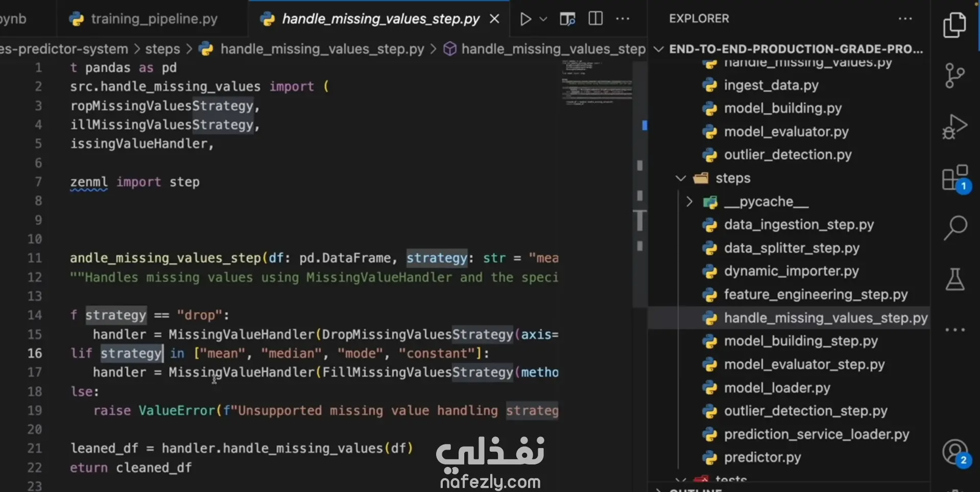
Task: Open model_evaluator.py from Explorer
Action: click(786, 132)
